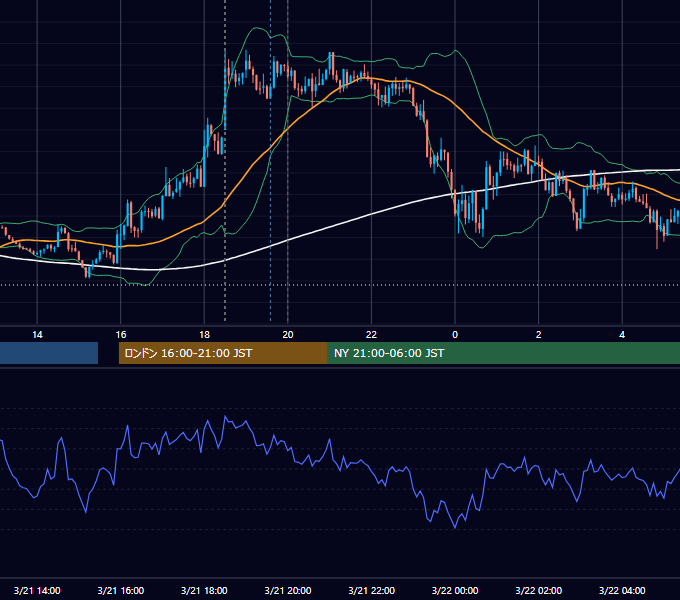Click the "14" hour label on price chart axis

click(37, 335)
